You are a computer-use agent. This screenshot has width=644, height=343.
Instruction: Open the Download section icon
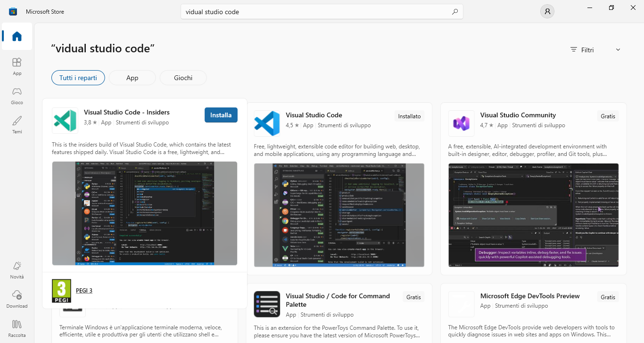17,299
